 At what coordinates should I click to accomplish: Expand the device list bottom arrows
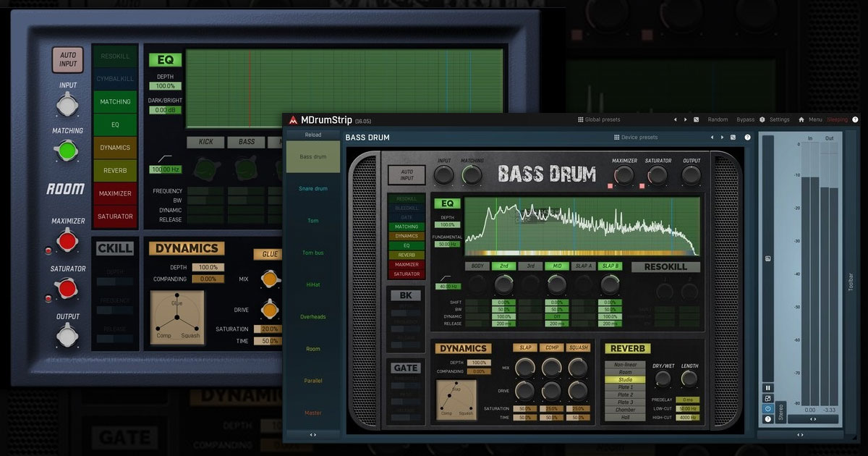coord(312,435)
